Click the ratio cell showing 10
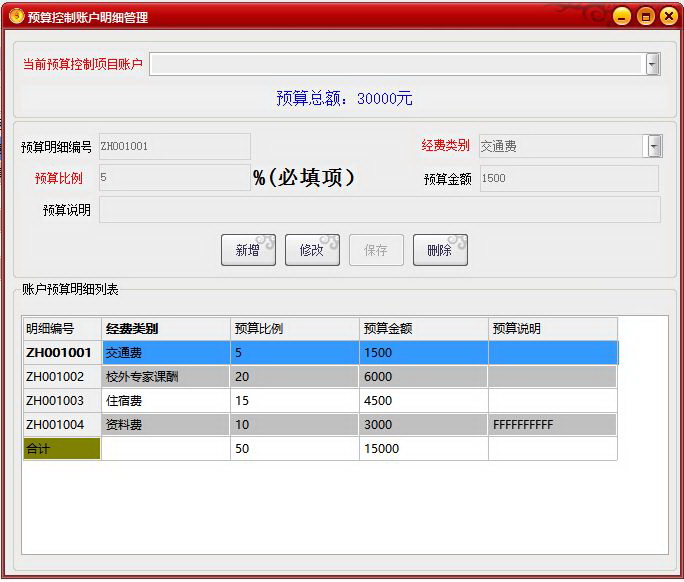 295,425
